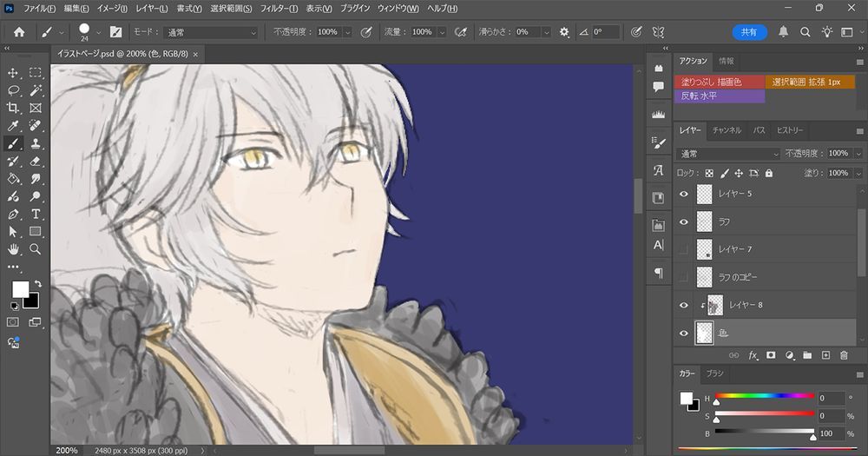Image resolution: width=868 pixels, height=456 pixels.
Task: Select the Lasso tool
Action: tap(14, 90)
